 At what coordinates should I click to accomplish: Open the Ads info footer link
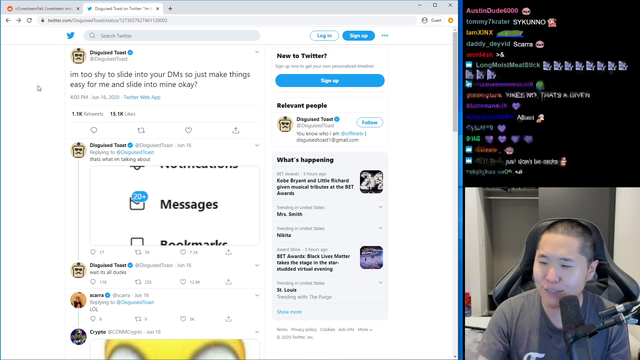click(x=346, y=329)
